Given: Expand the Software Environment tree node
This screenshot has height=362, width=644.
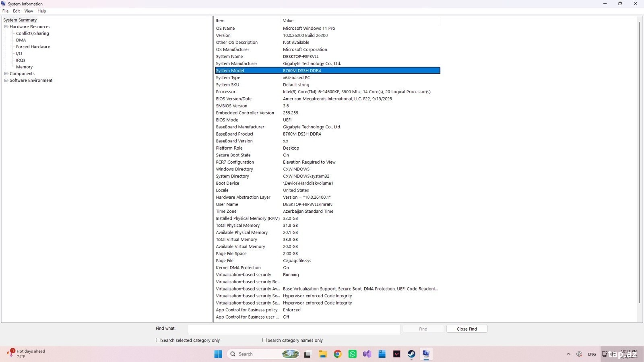Looking at the screenshot, I should point(6,80).
